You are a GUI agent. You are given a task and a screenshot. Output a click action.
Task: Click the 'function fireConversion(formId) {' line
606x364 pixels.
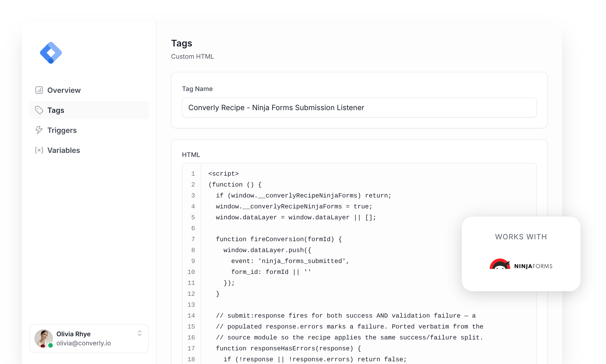pyautogui.click(x=279, y=239)
